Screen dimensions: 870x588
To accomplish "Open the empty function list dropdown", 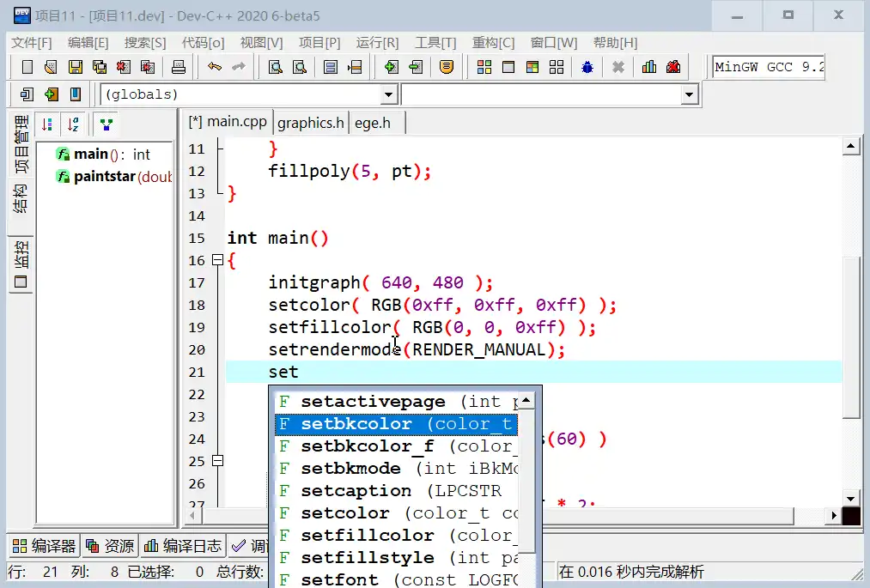I will click(689, 94).
